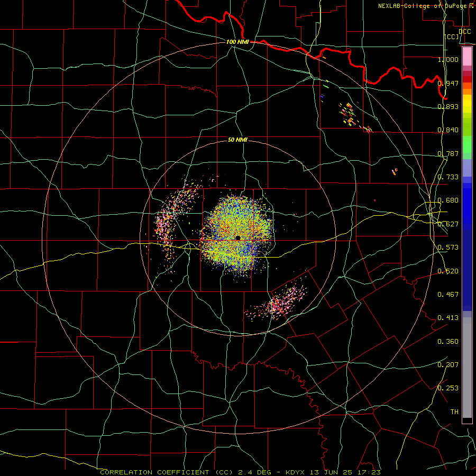Image resolution: width=476 pixels, height=476 pixels.
Task: Click the "[CC]" label above the color scale
Action: 452,36
